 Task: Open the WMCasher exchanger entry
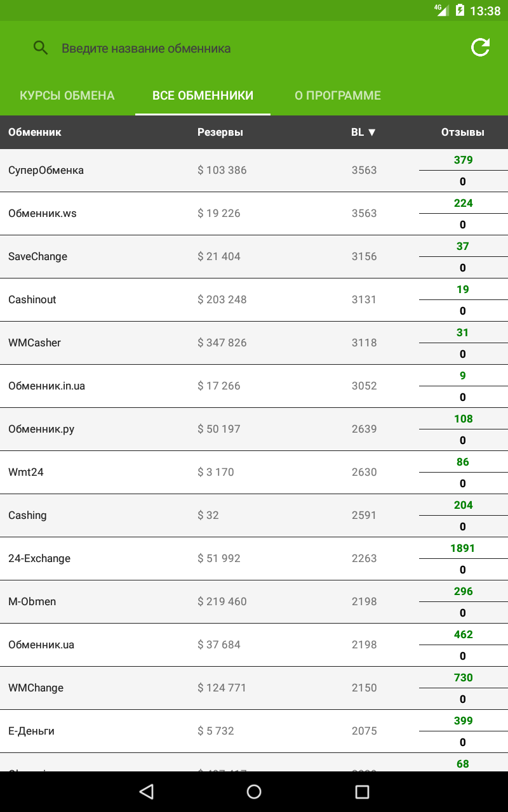click(x=254, y=343)
